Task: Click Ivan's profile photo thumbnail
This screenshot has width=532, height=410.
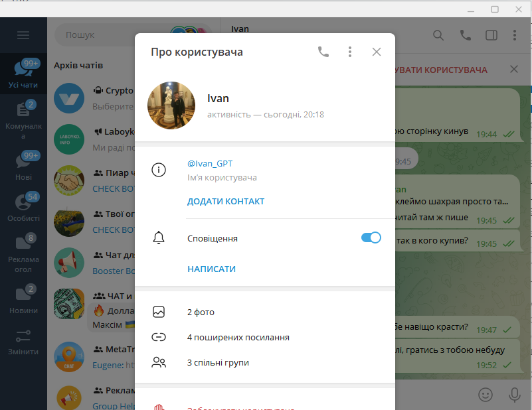Action: pos(171,105)
